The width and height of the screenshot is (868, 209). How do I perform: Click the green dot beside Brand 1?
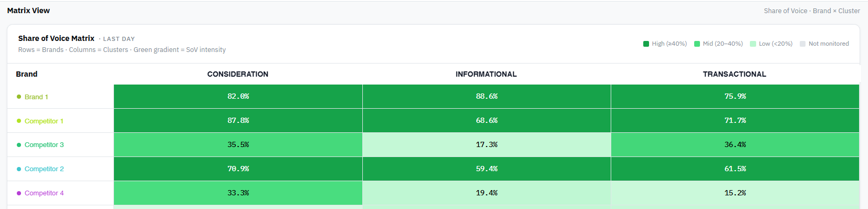point(19,97)
